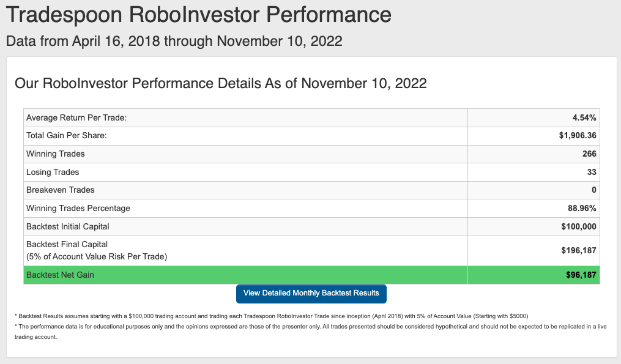Click the 88.96% winning percentage value
Screen dimensions: 621x364
point(582,208)
